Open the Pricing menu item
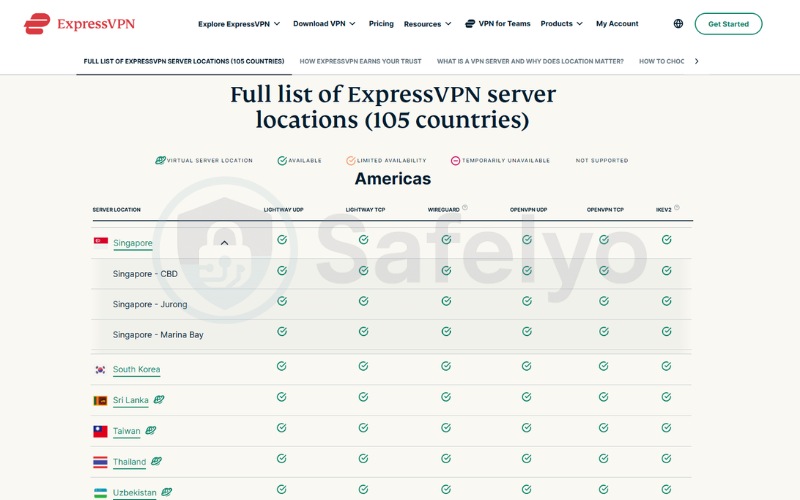This screenshot has height=500, width=800. tap(381, 23)
